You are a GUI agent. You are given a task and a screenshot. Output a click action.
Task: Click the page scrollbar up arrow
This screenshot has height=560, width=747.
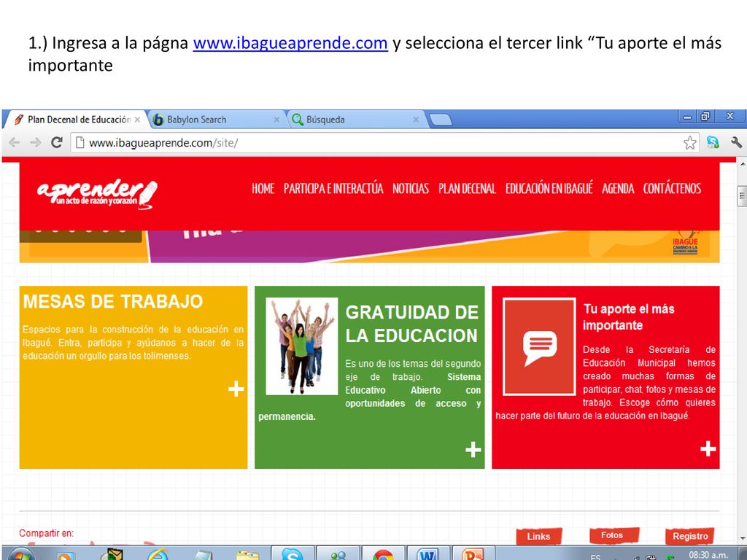(x=742, y=164)
